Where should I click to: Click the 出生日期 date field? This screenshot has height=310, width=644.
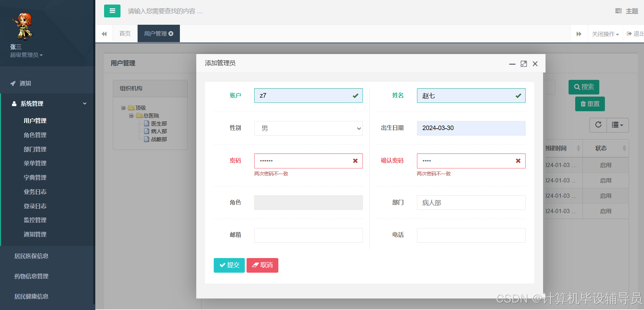[471, 128]
